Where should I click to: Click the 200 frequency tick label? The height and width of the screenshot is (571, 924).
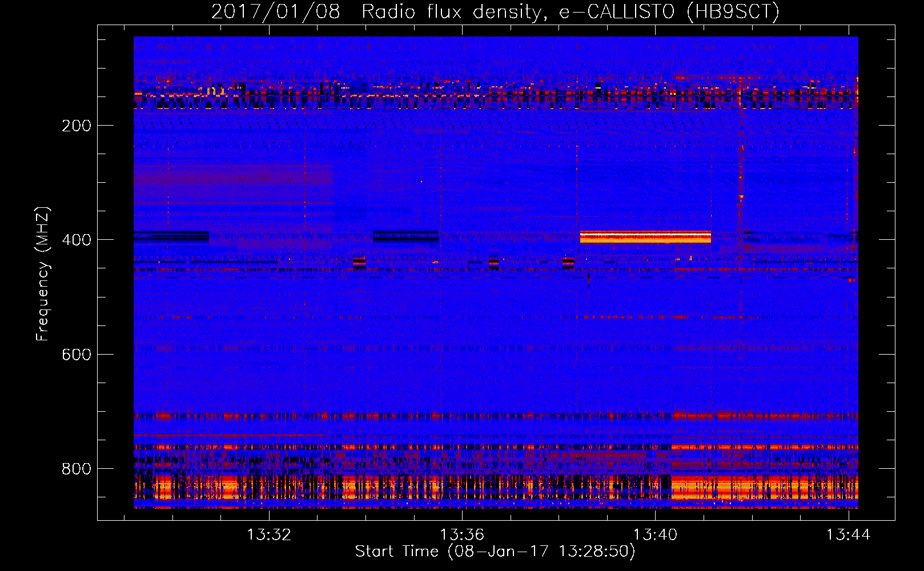point(77,126)
